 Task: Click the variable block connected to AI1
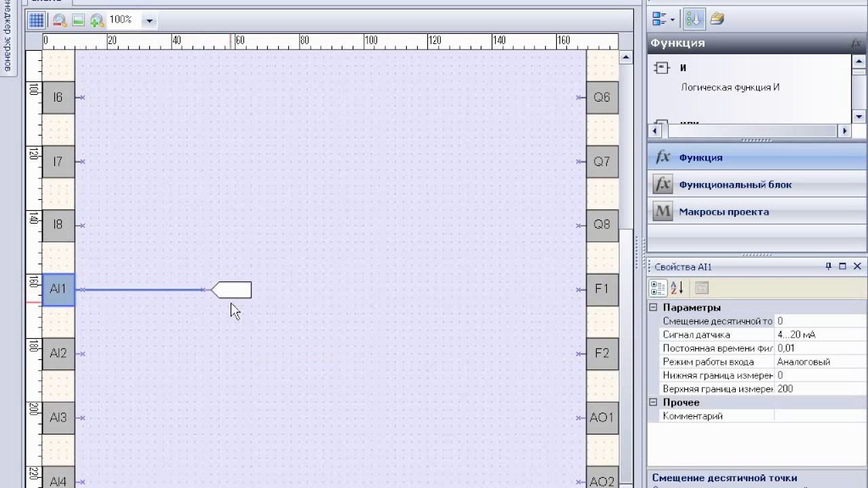232,290
